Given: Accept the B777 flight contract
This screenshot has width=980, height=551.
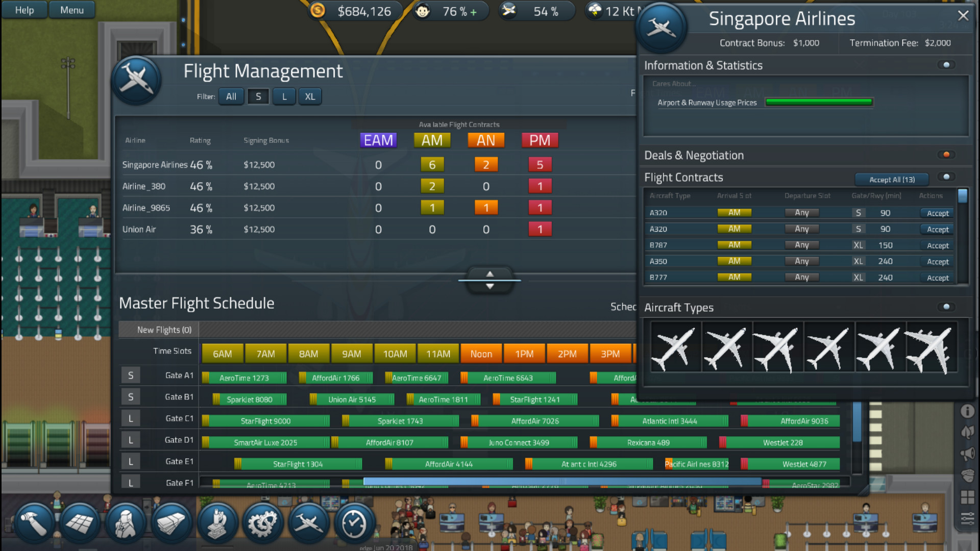Looking at the screenshot, I should click(938, 278).
